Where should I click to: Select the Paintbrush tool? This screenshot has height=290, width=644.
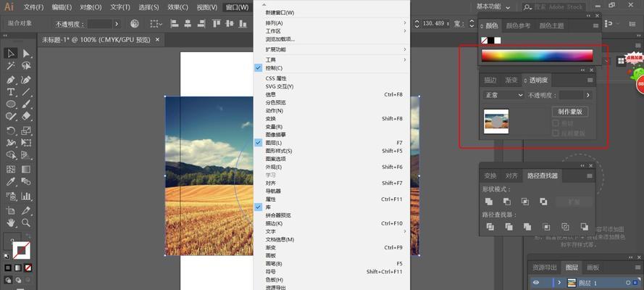click(x=26, y=104)
